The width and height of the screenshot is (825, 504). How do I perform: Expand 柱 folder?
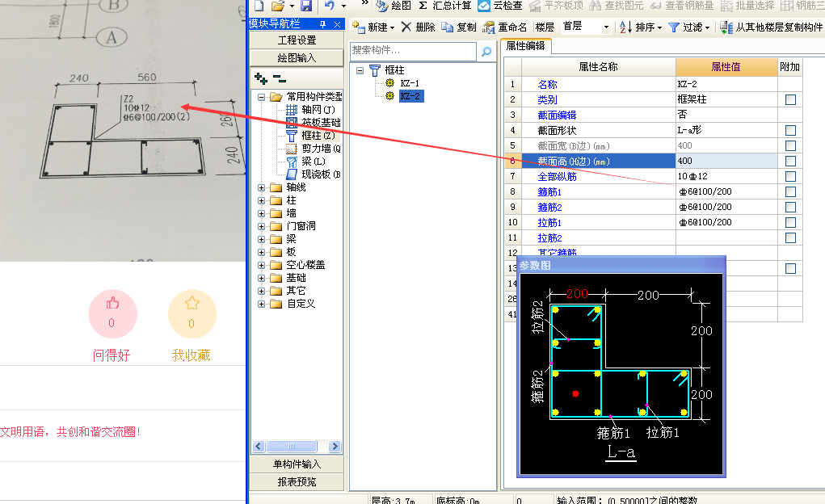click(x=262, y=200)
